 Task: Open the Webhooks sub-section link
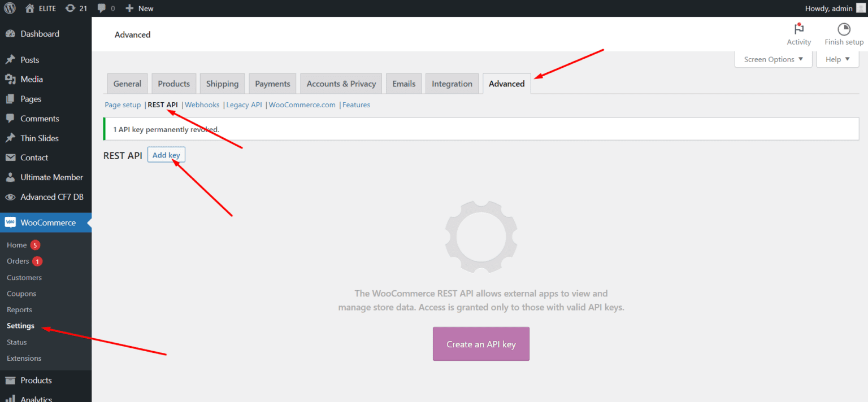pos(202,105)
